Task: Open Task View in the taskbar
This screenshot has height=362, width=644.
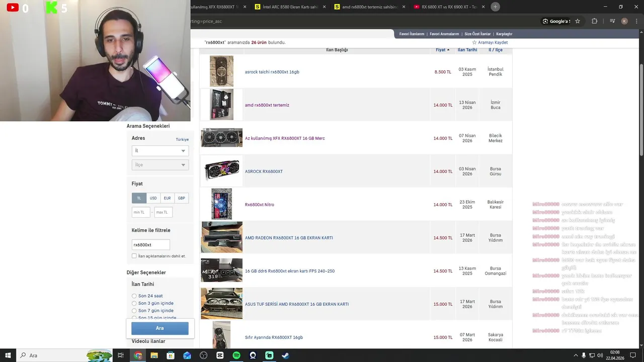Action: pyautogui.click(x=121, y=355)
